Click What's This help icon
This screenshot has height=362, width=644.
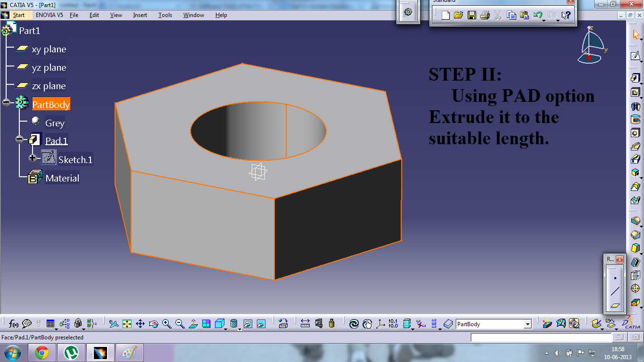(566, 15)
